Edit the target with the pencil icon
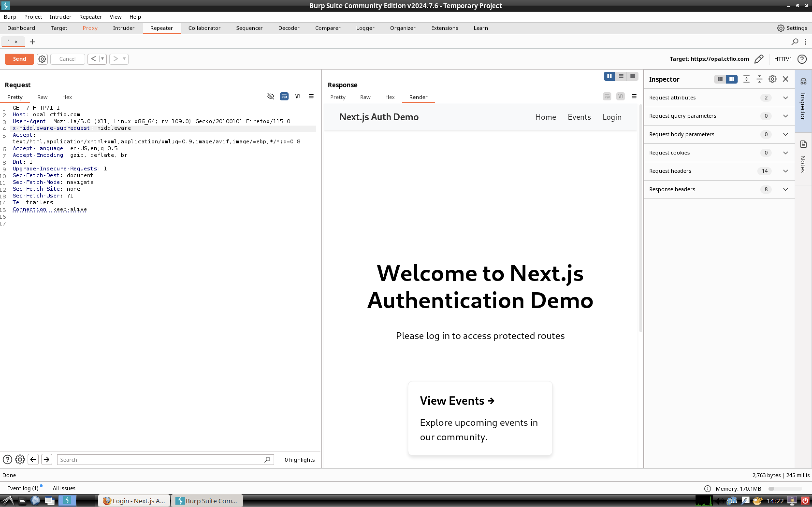812x507 pixels. click(759, 59)
